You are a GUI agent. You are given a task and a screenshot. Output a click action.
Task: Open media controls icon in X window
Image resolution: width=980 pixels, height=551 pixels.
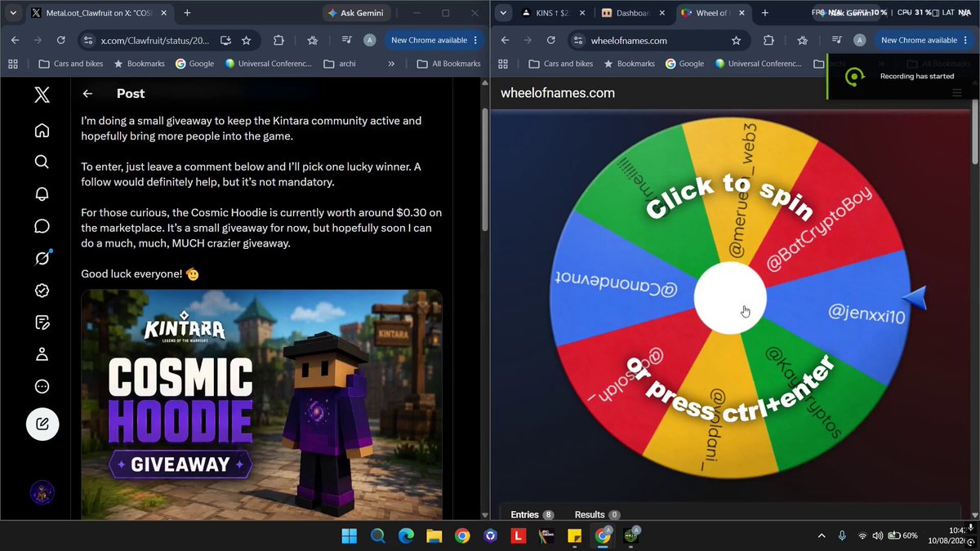(x=347, y=40)
